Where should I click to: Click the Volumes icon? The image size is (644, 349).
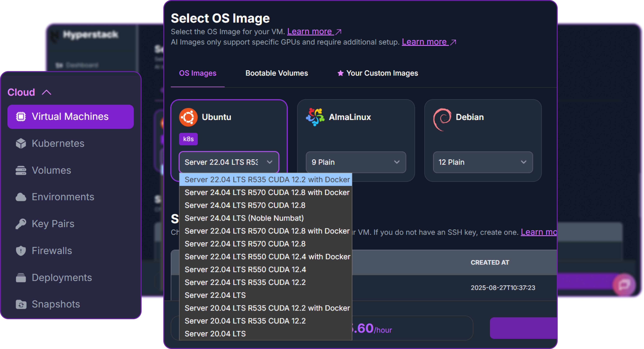point(21,170)
